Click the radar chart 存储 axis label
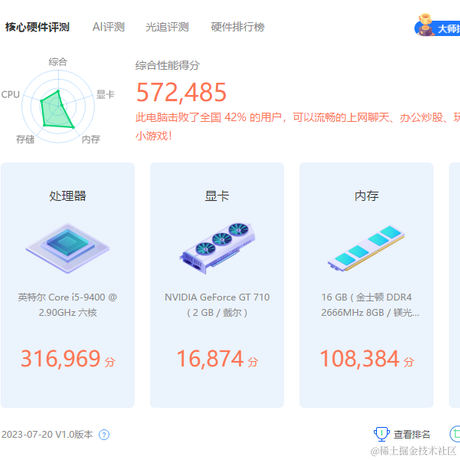 click(x=25, y=139)
